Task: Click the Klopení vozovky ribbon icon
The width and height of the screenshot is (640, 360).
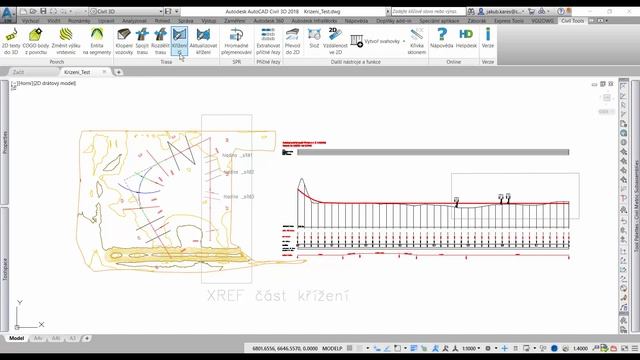Action: click(124, 41)
